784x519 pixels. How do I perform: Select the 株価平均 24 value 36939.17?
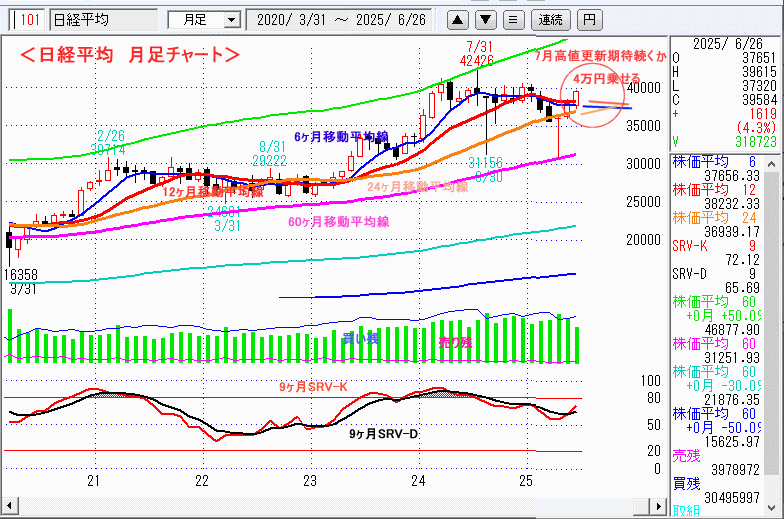(x=732, y=232)
